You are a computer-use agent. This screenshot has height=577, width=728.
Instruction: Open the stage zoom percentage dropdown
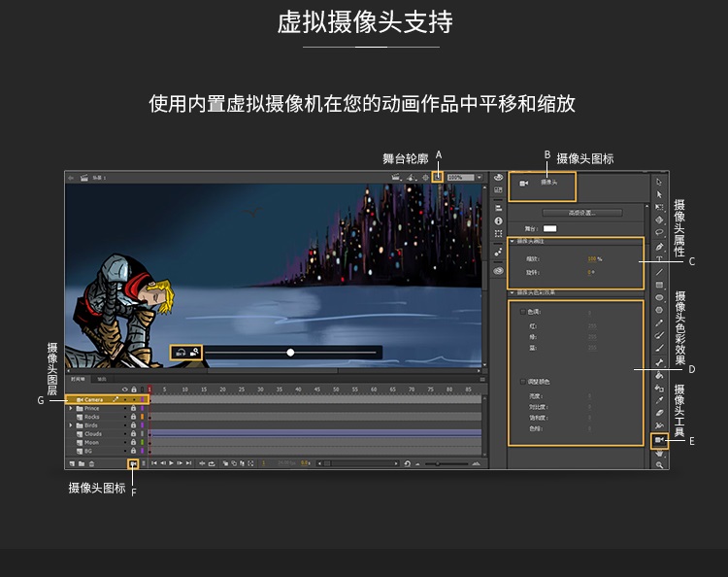click(x=480, y=178)
